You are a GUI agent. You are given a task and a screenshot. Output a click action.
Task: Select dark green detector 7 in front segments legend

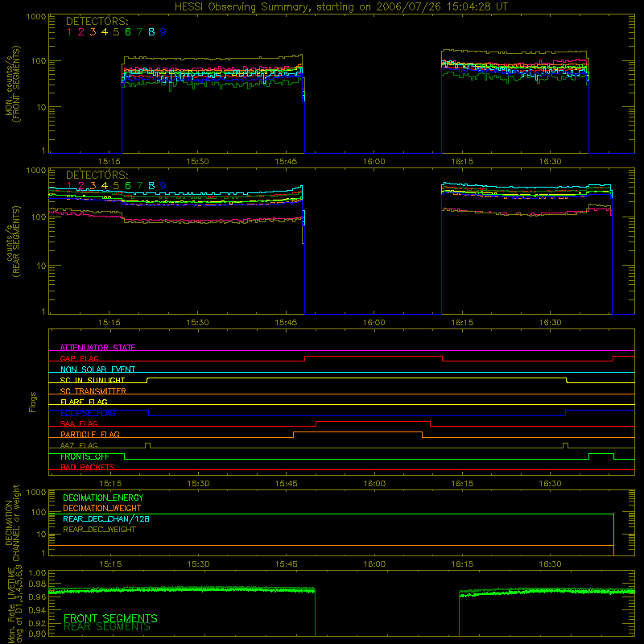(139, 32)
